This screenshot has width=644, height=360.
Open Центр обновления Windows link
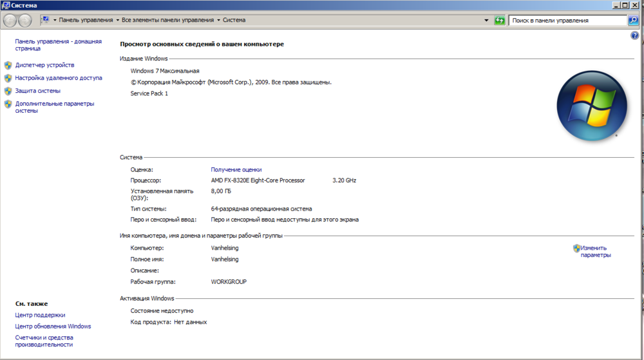[x=53, y=327]
